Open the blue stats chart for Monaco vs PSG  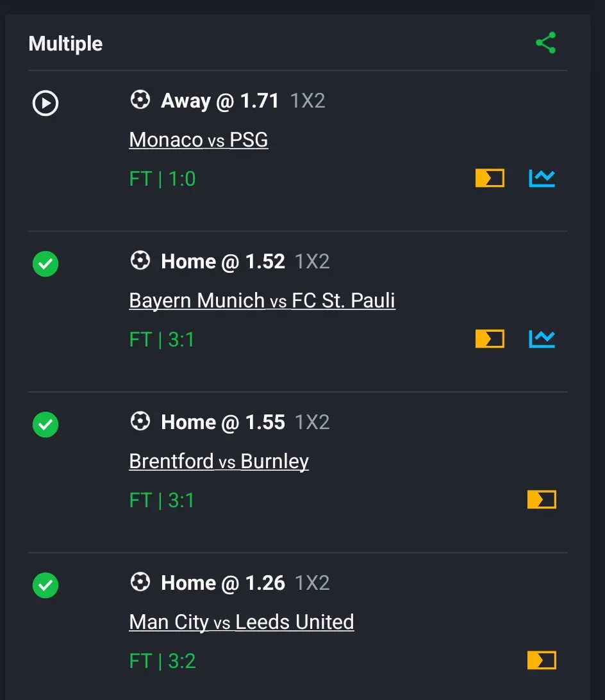point(542,179)
